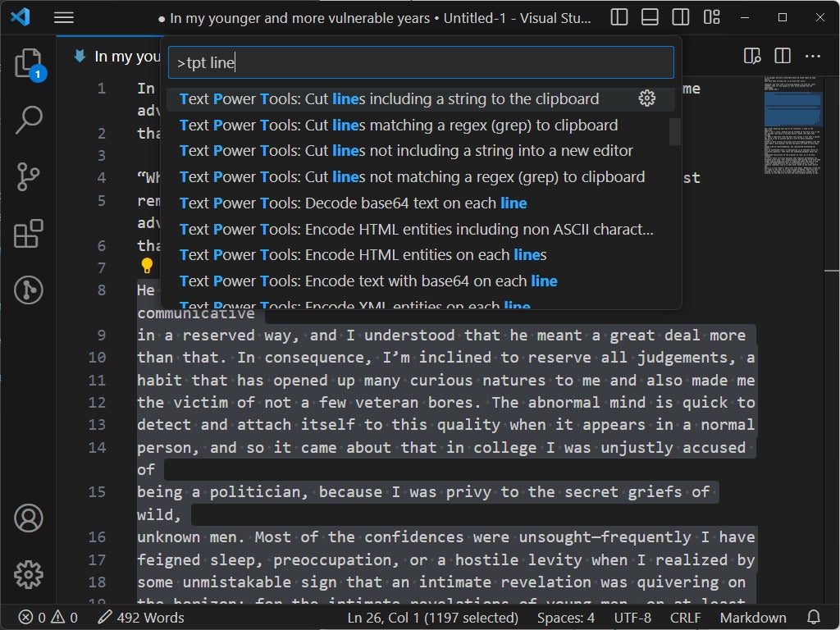Open the notifications bell in status bar
This screenshot has height=630, width=840.
tap(813, 617)
